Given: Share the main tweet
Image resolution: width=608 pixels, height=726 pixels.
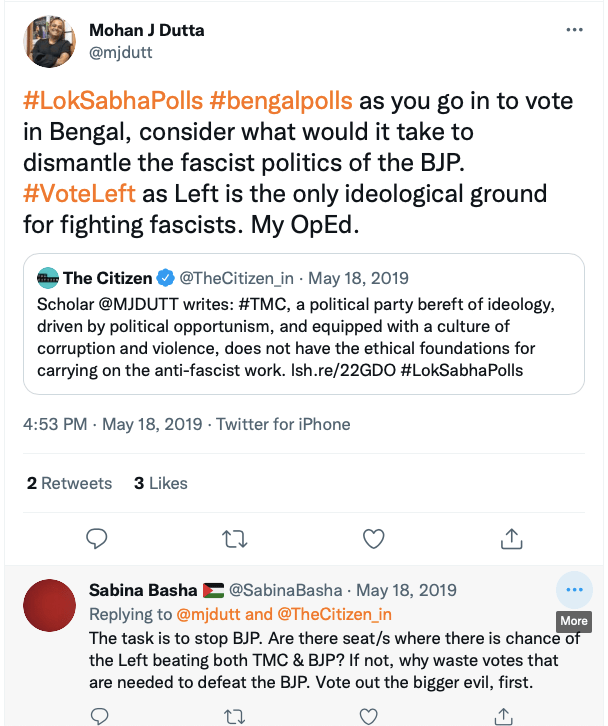Looking at the screenshot, I should tap(511, 538).
